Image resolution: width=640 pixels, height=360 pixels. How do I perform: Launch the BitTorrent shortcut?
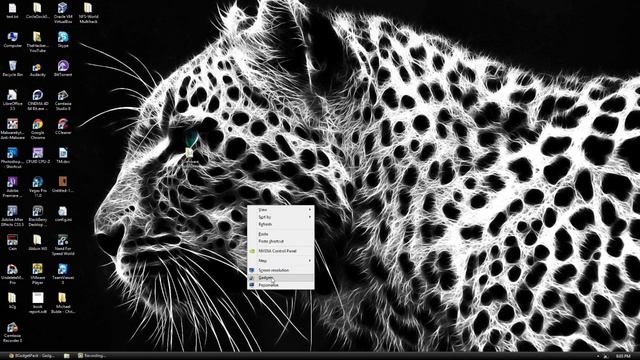[x=63, y=69]
